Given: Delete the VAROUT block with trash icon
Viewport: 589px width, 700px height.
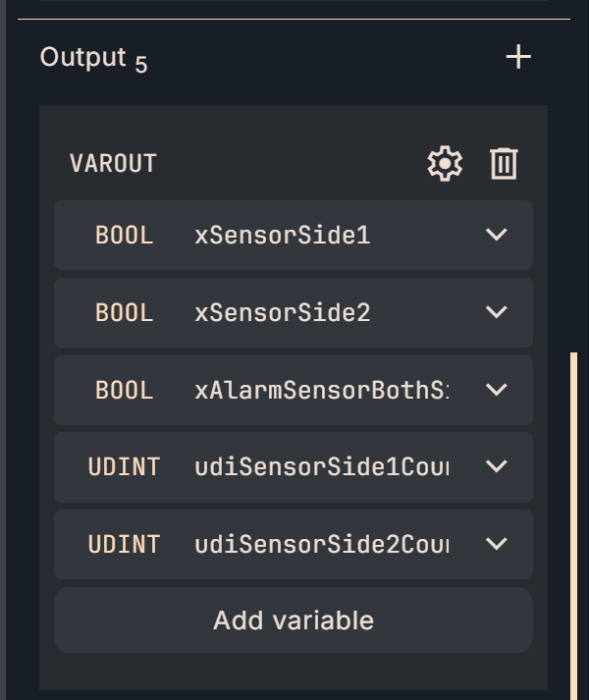Looking at the screenshot, I should pyautogui.click(x=504, y=163).
